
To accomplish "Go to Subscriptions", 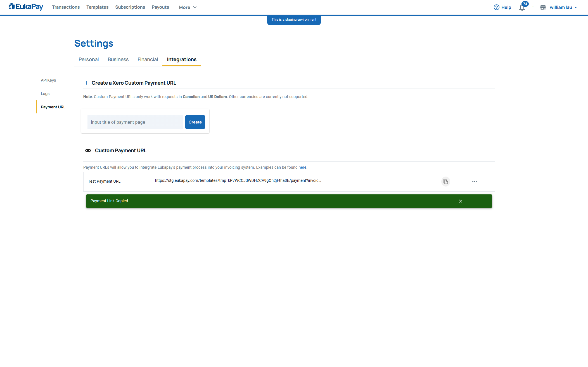I will (x=130, y=7).
